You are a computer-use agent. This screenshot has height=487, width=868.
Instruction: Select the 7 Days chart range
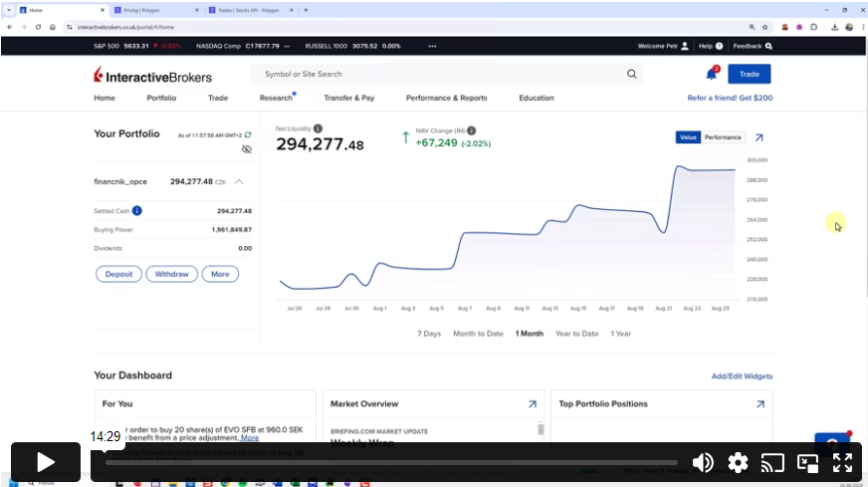[x=429, y=334]
